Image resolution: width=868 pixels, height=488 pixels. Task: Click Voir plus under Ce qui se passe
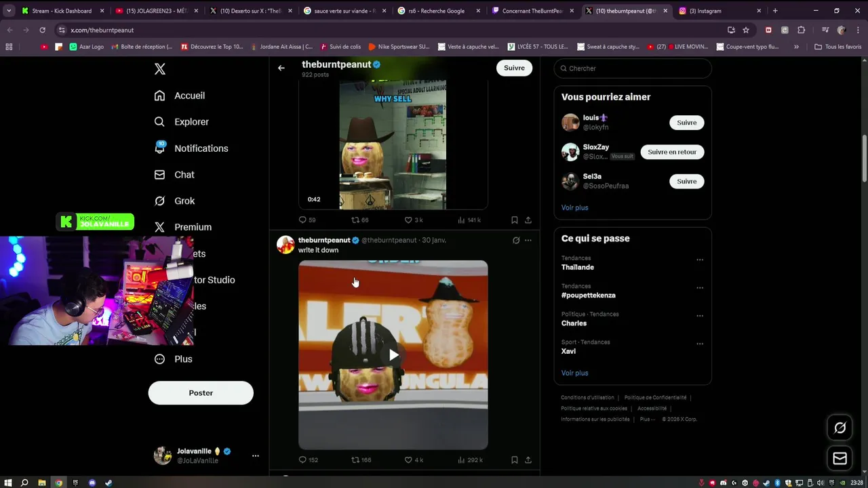[574, 373]
